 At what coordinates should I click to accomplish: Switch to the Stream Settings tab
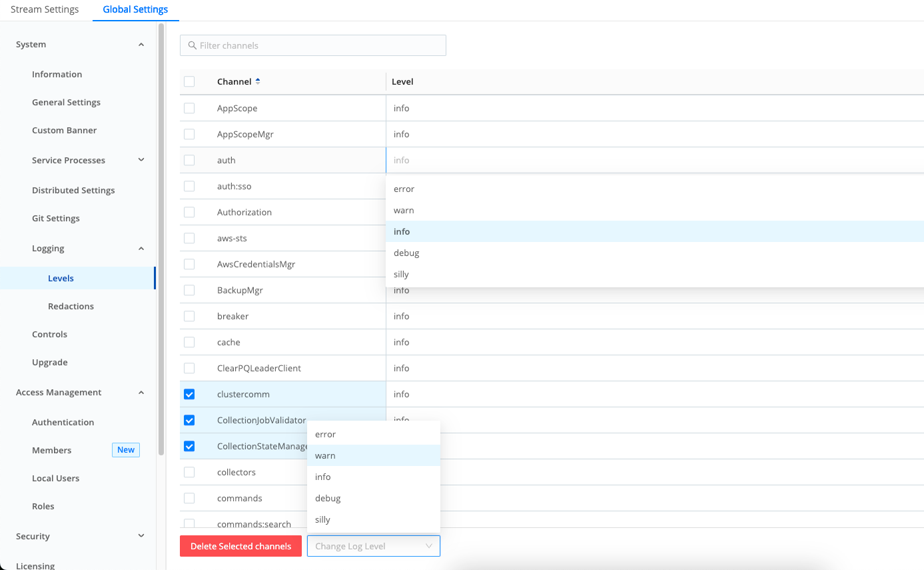point(44,9)
